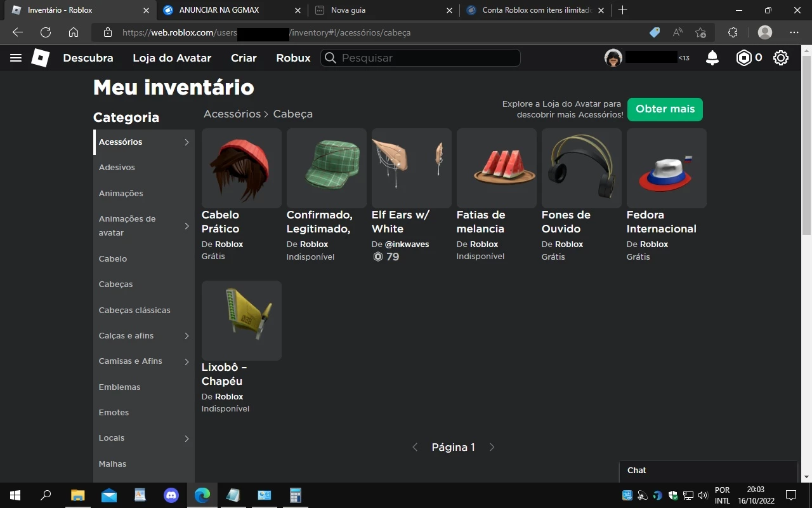Open the notifications bell
The image size is (812, 508).
(712, 58)
